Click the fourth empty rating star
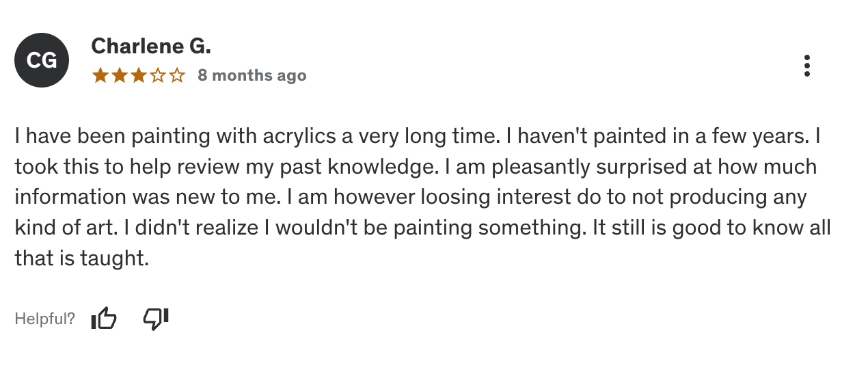The height and width of the screenshot is (372, 868). click(x=158, y=75)
